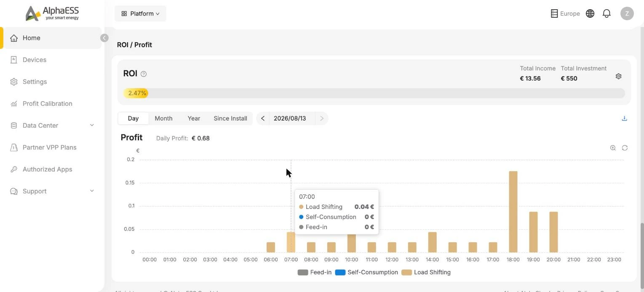Open Authorized Apps page
Viewport: 644px width, 292px height.
pyautogui.click(x=52, y=169)
